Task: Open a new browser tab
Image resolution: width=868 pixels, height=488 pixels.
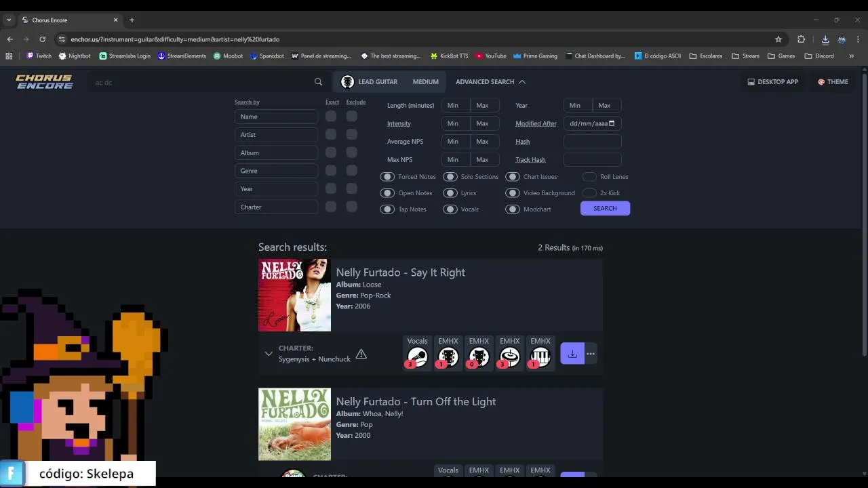Action: point(132,20)
